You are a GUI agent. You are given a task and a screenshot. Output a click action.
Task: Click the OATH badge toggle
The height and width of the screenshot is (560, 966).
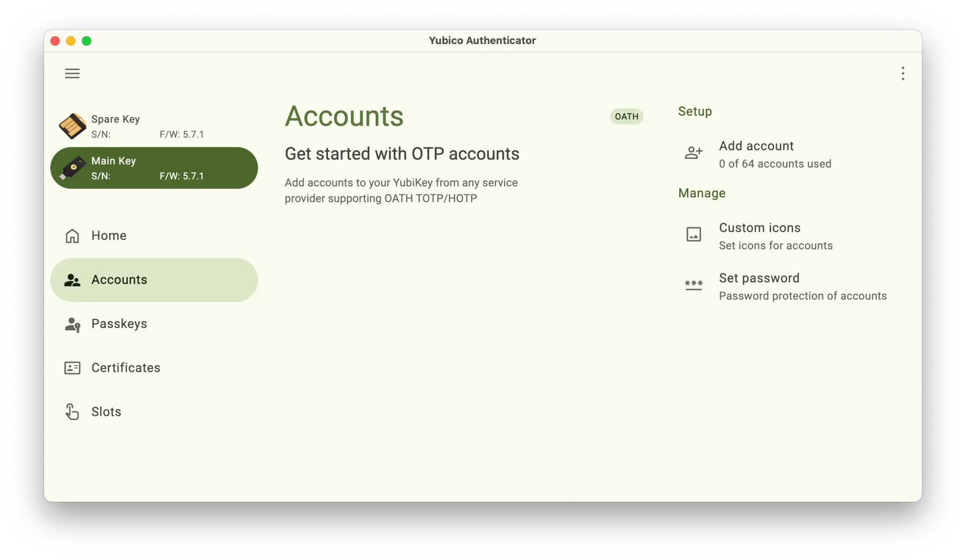click(x=625, y=116)
